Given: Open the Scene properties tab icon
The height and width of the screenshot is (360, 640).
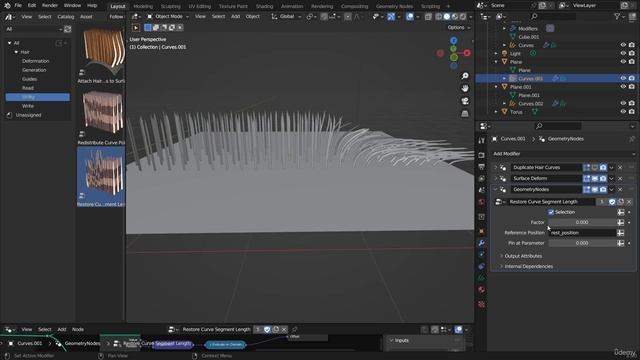Looking at the screenshot, I should click(482, 190).
